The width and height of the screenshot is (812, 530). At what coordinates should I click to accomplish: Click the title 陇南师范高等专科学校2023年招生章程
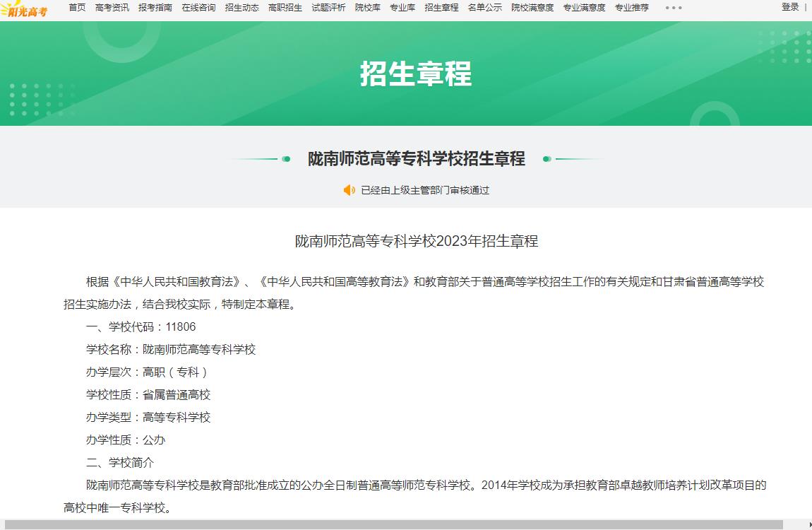417,241
